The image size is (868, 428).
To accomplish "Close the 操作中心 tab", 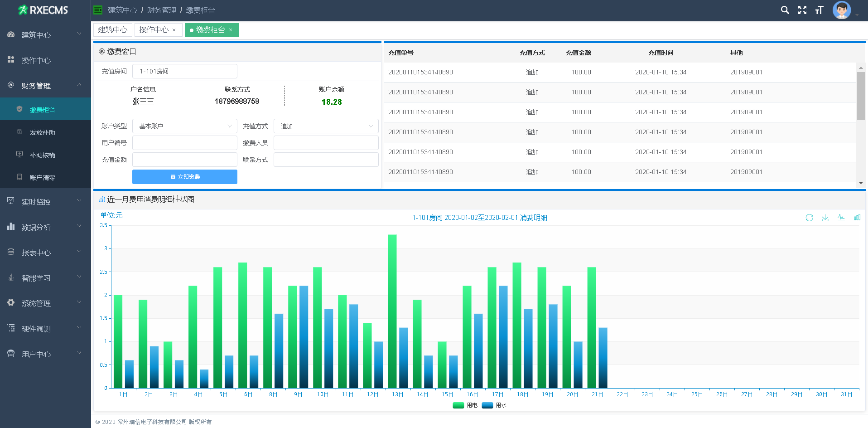I will [x=174, y=30].
